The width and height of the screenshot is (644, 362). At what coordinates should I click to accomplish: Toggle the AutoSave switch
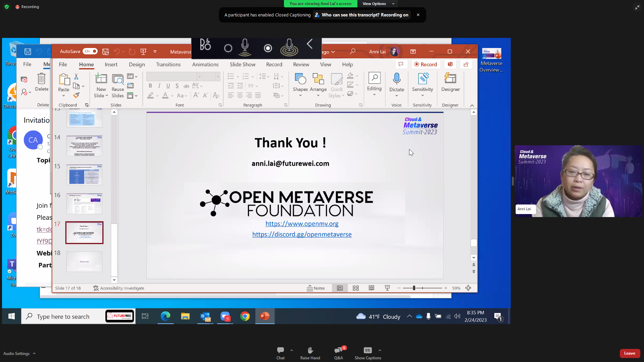(90, 51)
